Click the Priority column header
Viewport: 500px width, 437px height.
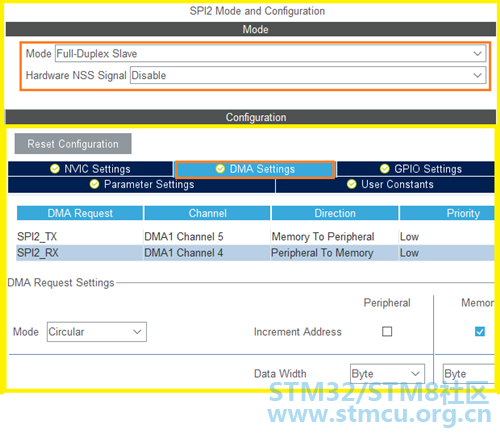pyautogui.click(x=447, y=213)
